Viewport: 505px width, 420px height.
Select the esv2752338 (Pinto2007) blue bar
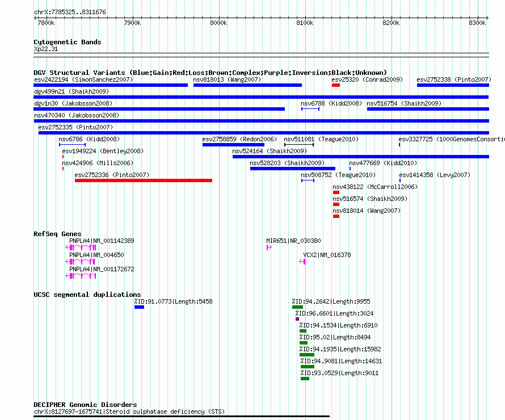pyautogui.click(x=453, y=85)
